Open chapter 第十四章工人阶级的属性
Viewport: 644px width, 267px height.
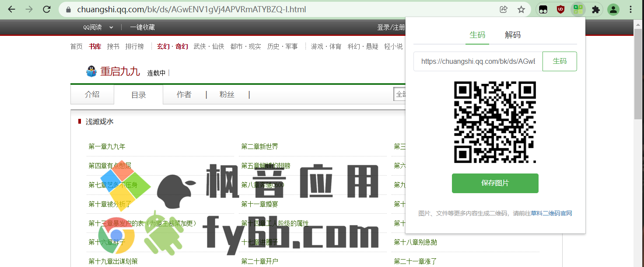[275, 223]
